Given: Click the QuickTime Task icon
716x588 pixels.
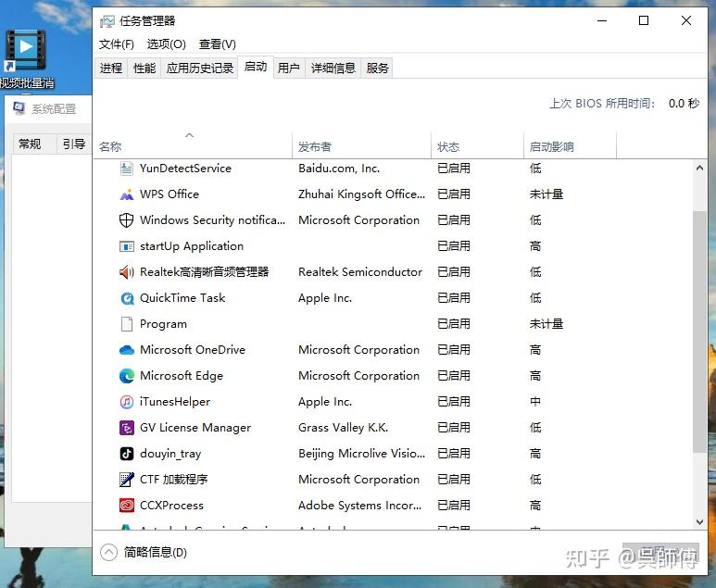Looking at the screenshot, I should pyautogui.click(x=127, y=298).
